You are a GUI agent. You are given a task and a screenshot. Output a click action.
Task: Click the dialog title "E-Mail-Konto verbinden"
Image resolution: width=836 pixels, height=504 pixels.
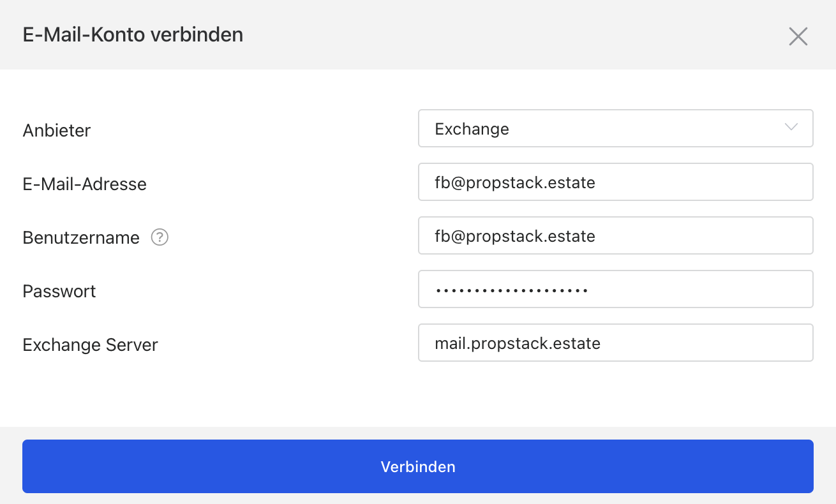[133, 34]
